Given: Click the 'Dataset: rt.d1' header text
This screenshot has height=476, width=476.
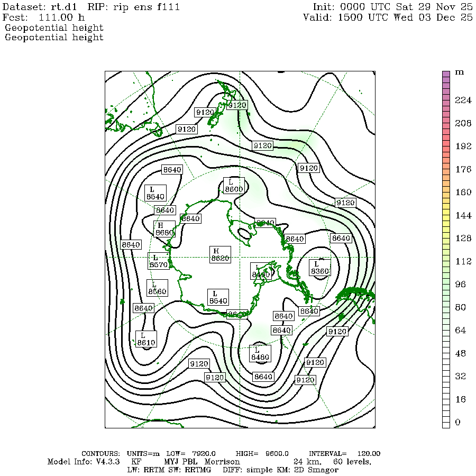Looking at the screenshot, I should pyautogui.click(x=40, y=7).
